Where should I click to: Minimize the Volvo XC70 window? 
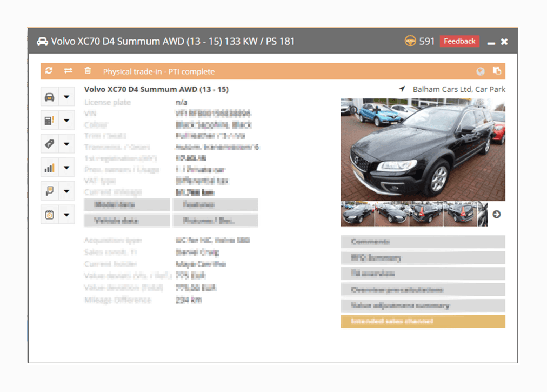coord(491,43)
